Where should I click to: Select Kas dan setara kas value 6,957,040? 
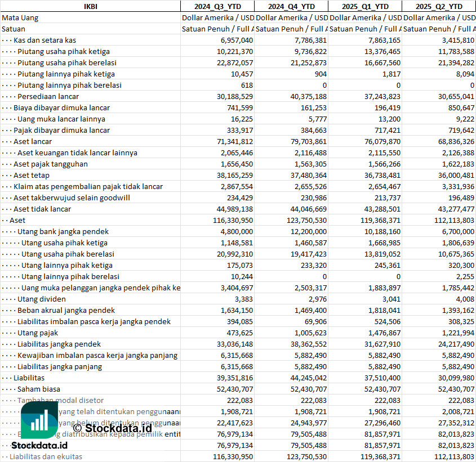pos(237,41)
